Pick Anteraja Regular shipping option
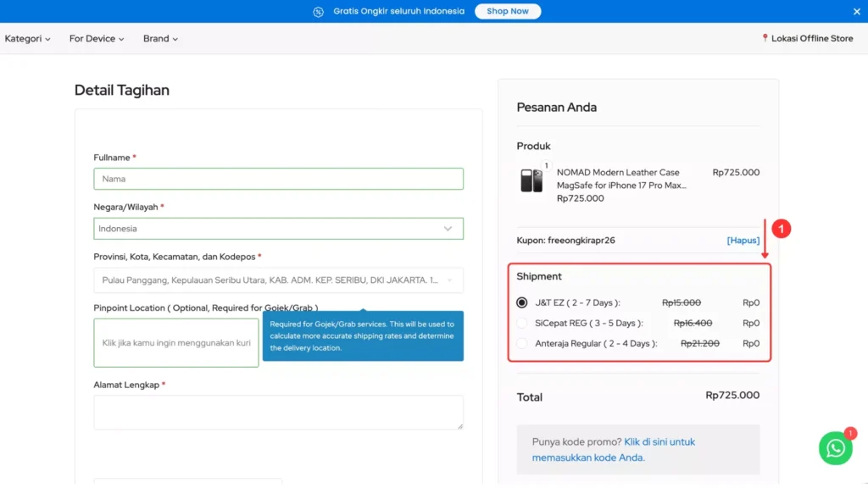The height and width of the screenshot is (488, 868). (522, 344)
